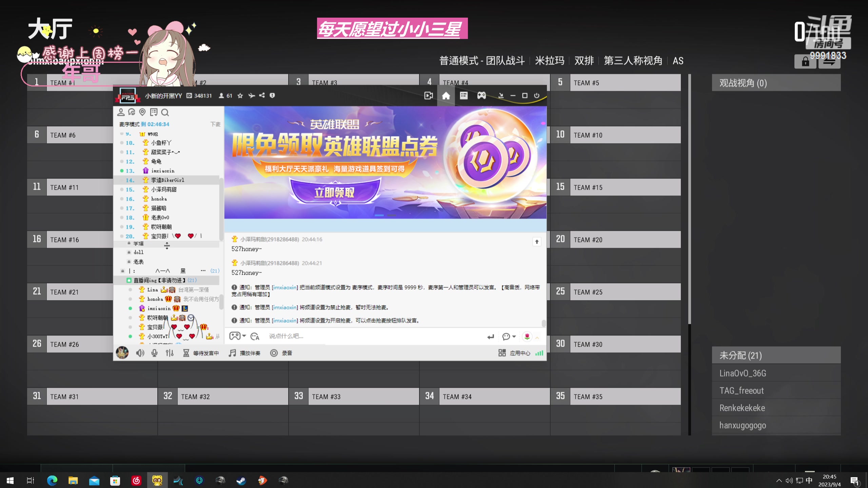Share the channel via share icon
This screenshot has height=488, width=868.
click(262, 96)
